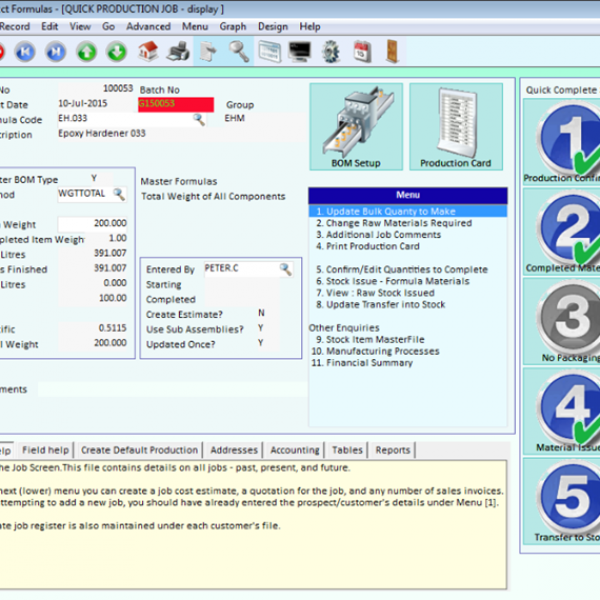Open lookup for Formula Code EH.033
600x600 pixels.
pos(199,119)
